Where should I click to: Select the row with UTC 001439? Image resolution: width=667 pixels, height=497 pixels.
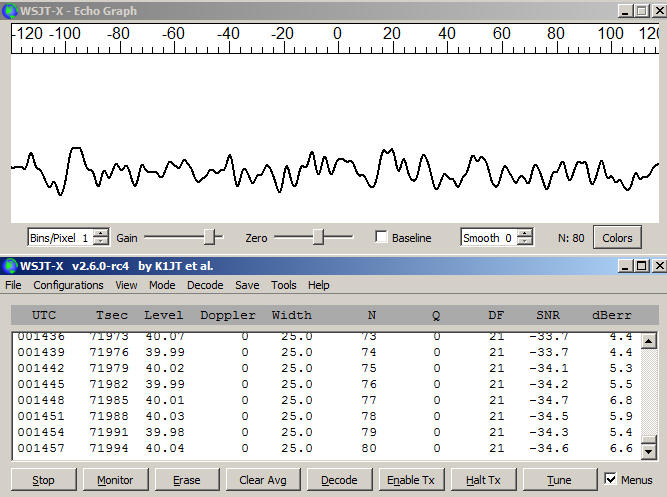325,352
